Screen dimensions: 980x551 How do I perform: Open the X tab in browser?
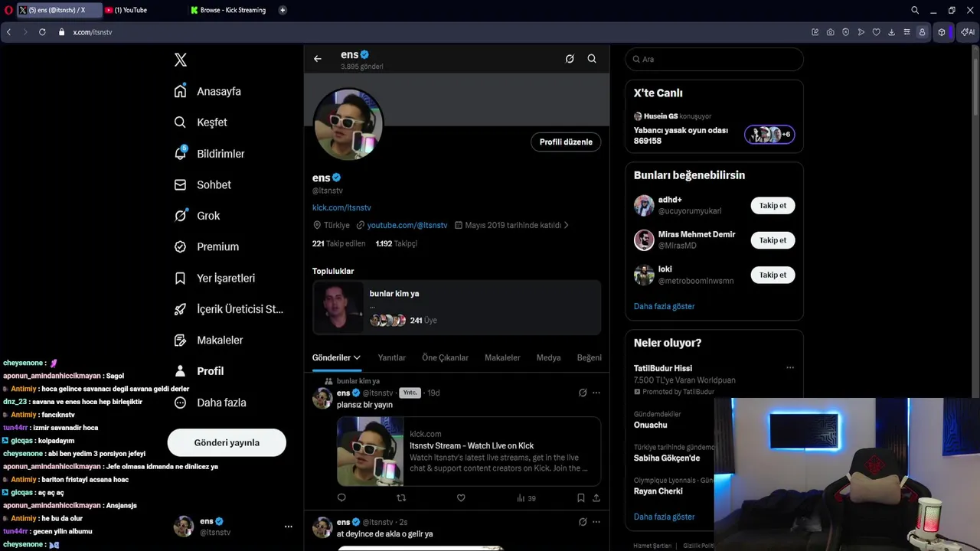pos(57,10)
